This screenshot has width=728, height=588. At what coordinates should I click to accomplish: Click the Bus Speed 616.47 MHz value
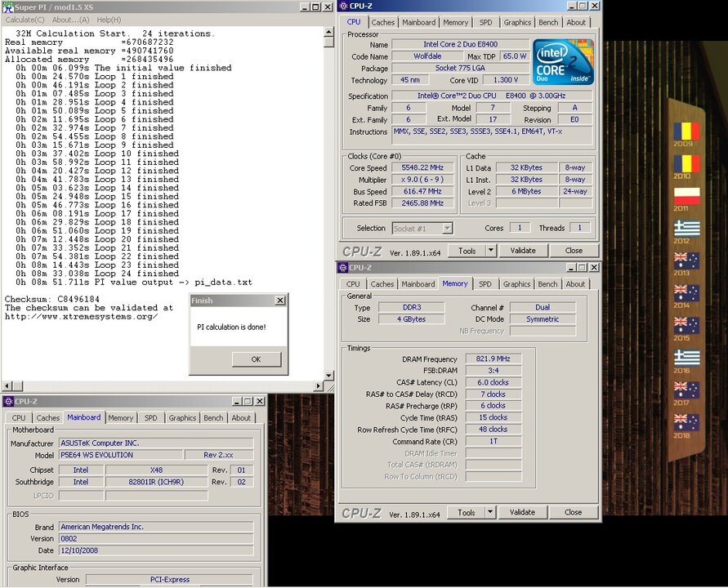[422, 191]
